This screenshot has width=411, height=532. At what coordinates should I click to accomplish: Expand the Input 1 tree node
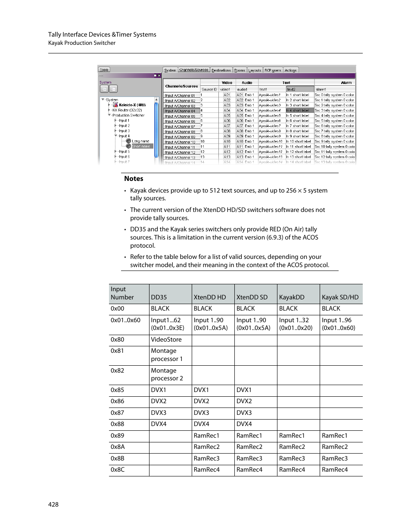tap(116, 120)
